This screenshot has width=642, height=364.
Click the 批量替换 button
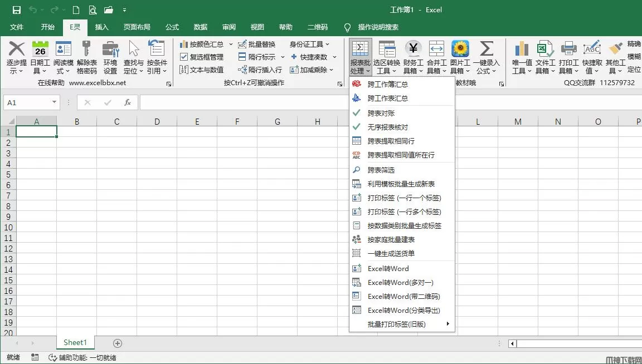[x=257, y=44]
